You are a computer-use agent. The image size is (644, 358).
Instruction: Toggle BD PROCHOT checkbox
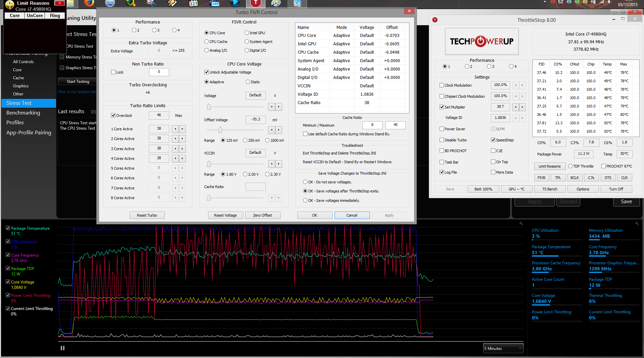[x=442, y=151]
